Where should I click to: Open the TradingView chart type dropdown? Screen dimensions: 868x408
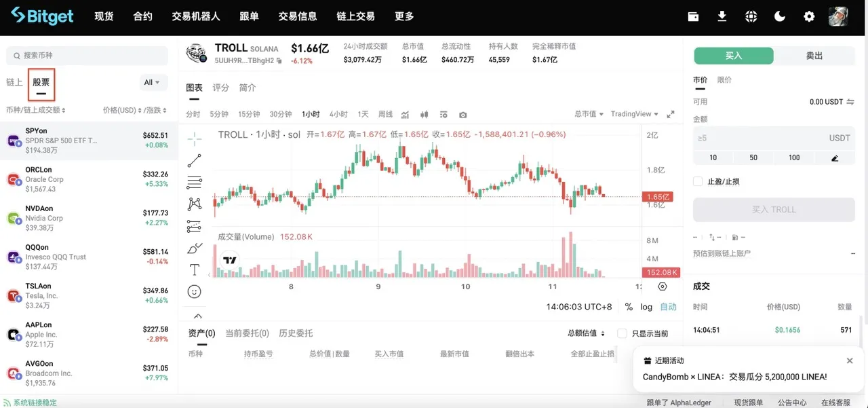[x=635, y=114]
